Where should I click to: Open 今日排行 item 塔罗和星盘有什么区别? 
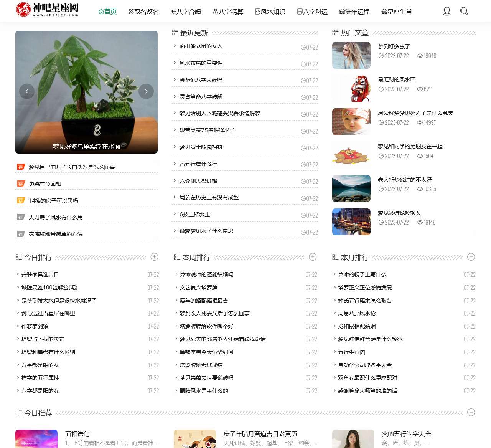(x=48, y=352)
